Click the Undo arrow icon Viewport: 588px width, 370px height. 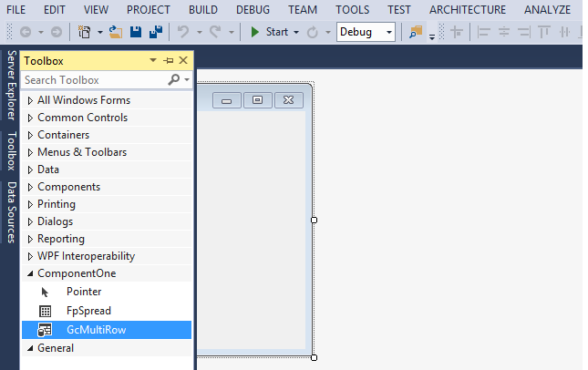coord(183,32)
